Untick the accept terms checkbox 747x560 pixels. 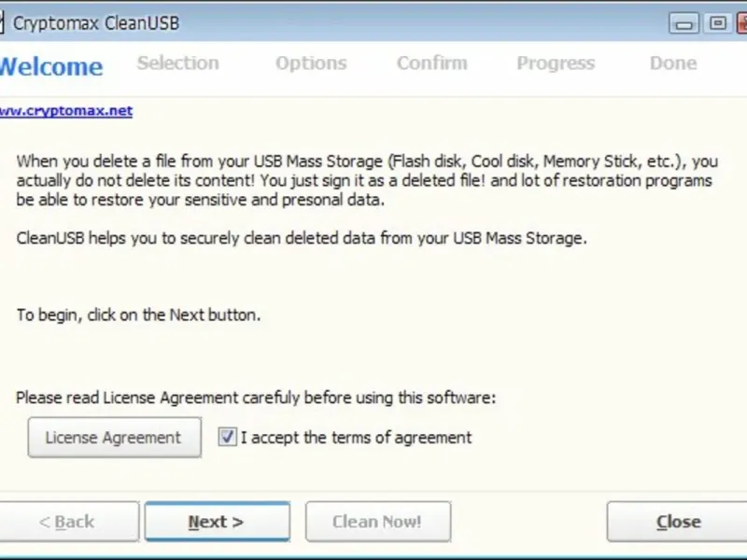click(x=227, y=437)
